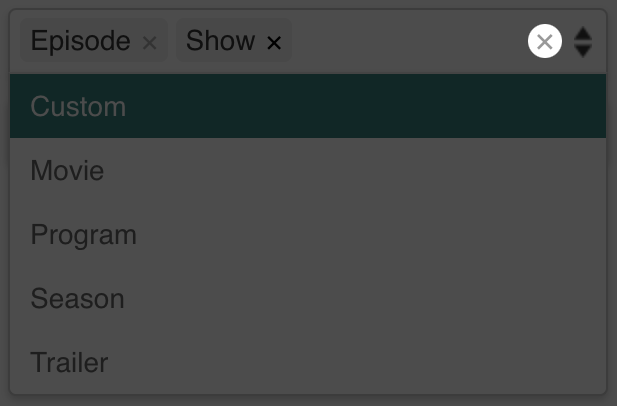Click the downward triangle of the selector arrows
Screen dimensions: 617x406
(583, 51)
